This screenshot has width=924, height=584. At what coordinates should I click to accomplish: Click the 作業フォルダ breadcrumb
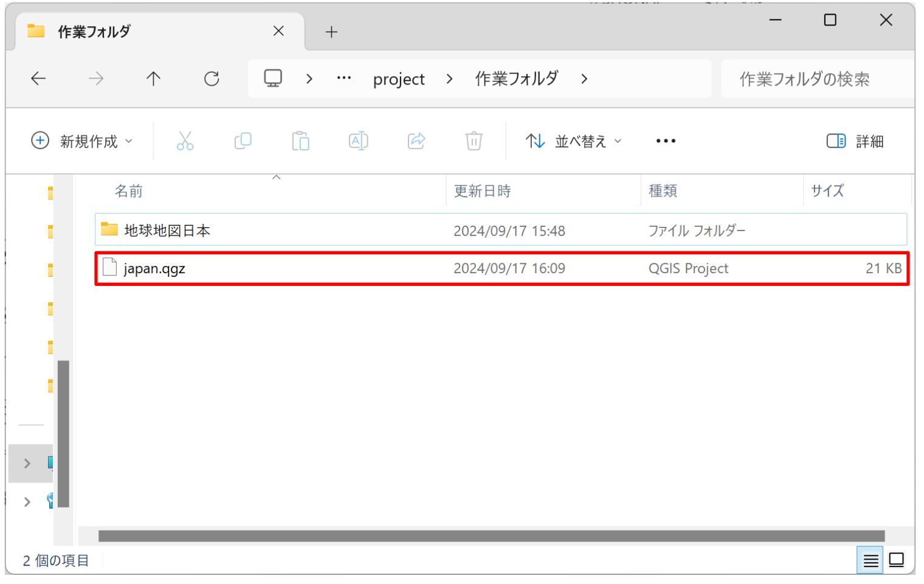(x=516, y=78)
